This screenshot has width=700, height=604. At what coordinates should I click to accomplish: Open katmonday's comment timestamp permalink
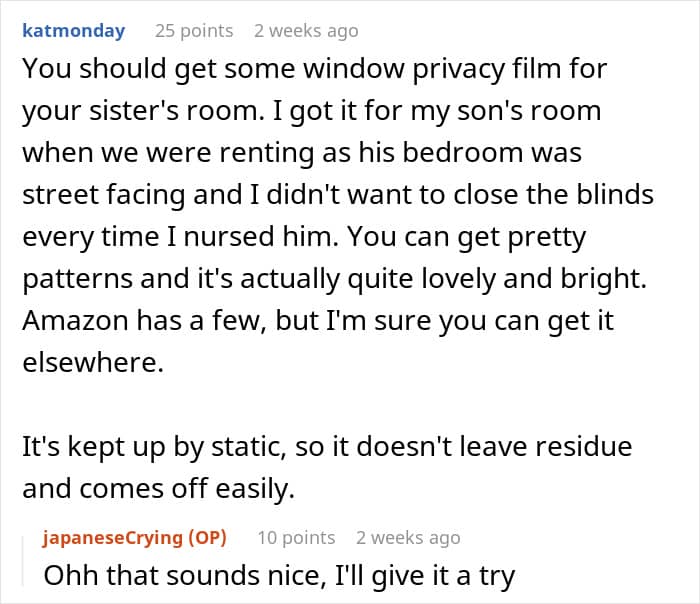click(x=306, y=31)
